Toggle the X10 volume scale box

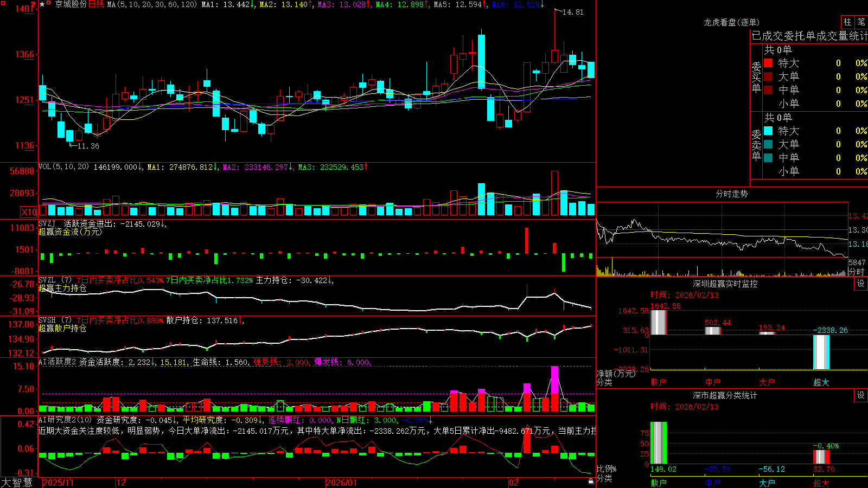29,212
